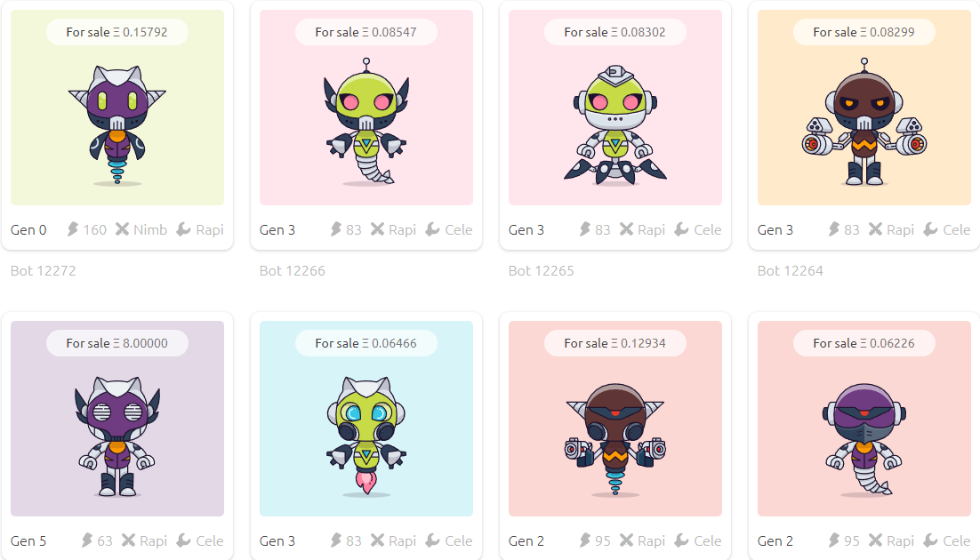980x560 pixels.
Task: Open the green rocket robot on blue background
Action: [366, 436]
